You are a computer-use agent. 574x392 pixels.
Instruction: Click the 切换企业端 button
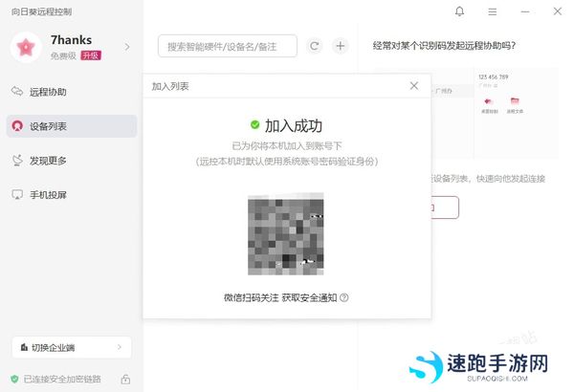coord(72,347)
